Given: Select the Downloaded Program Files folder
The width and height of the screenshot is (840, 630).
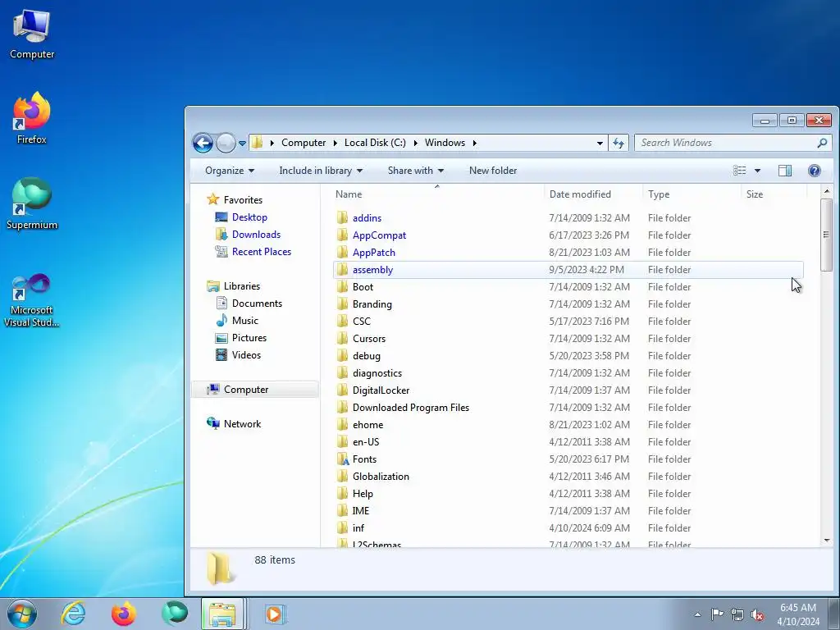Looking at the screenshot, I should point(411,407).
